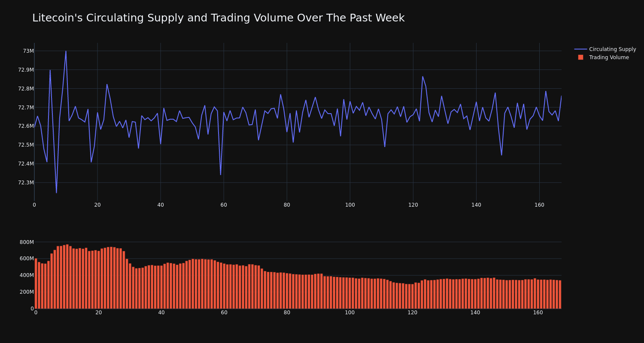Viewport: 644px width, 343px height.
Task: Click the 80 tick on supply chart x-axis
Action: click(x=287, y=205)
